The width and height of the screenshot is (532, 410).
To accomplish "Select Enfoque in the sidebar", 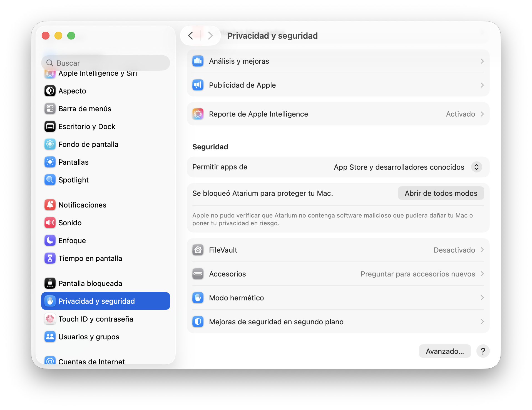I will coord(106,241).
